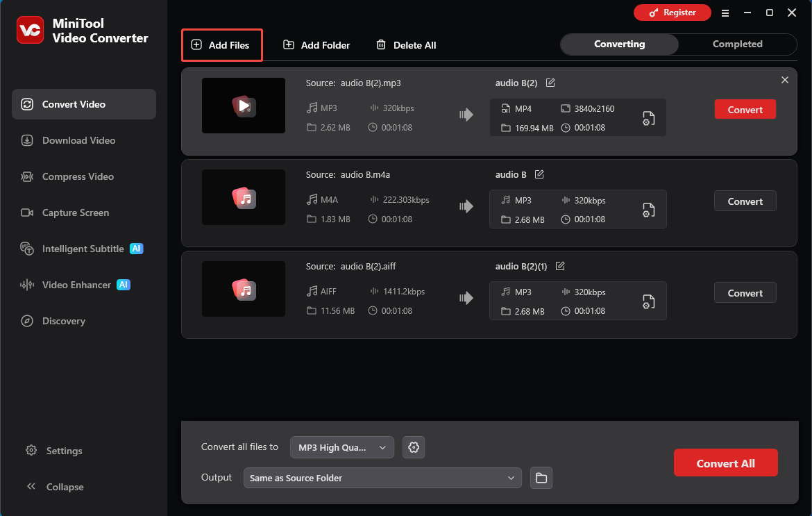Rename output audio B with edit icon
Viewport: 812px width, 516px height.
pyautogui.click(x=539, y=174)
